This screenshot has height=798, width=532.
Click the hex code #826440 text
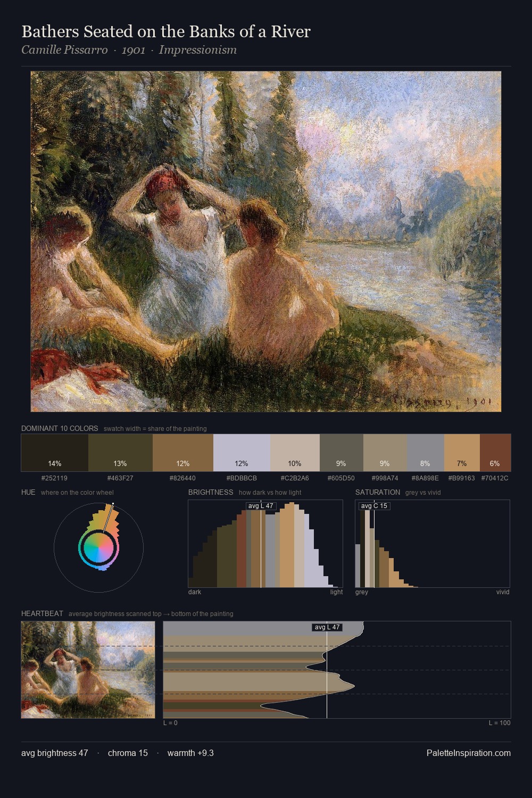pos(182,478)
